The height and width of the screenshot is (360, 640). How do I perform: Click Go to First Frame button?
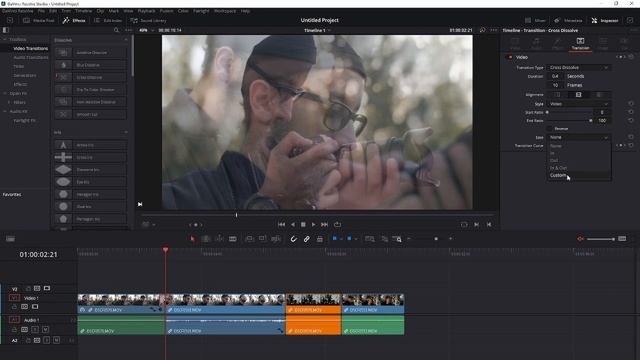tap(281, 224)
